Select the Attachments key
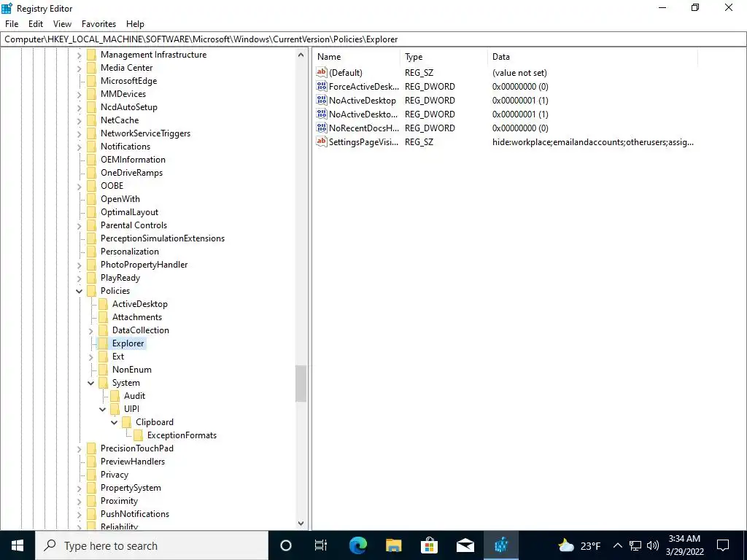Screen dimensions: 747x560 point(137,317)
